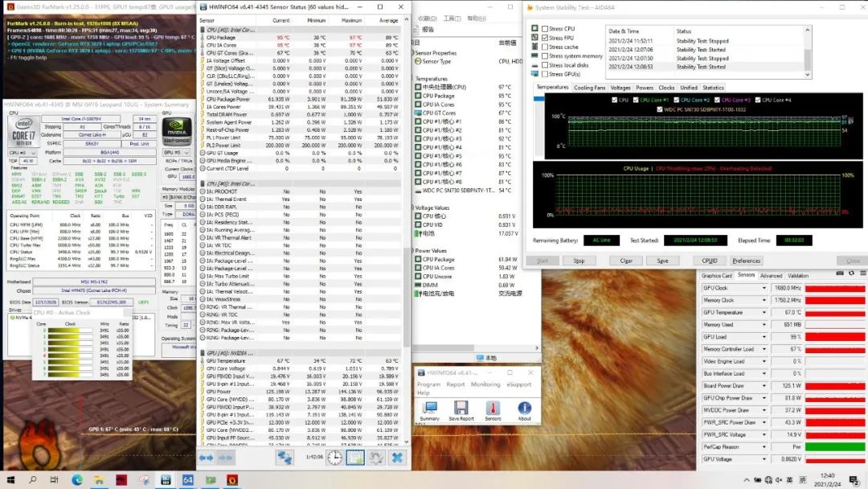
Task: Click the Save Report floppy icon
Action: 461,407
